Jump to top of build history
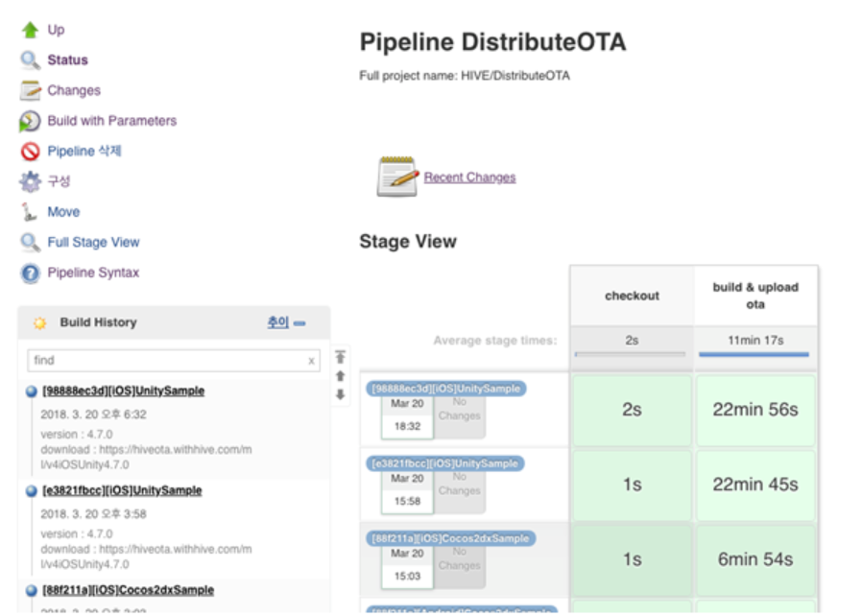Screen dimensions: 862x616 (x=340, y=357)
